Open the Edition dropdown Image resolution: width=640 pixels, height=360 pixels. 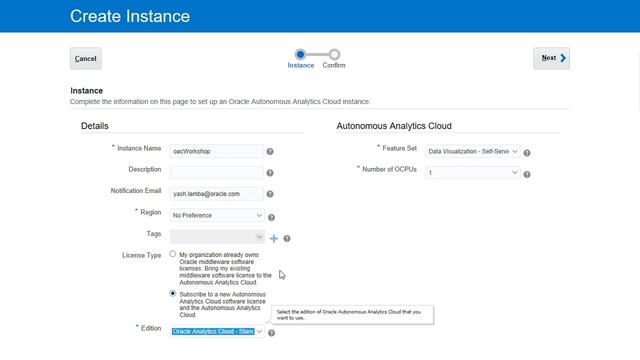217,331
